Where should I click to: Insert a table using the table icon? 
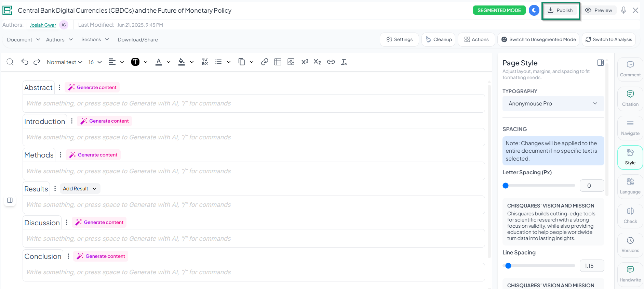[x=278, y=62]
